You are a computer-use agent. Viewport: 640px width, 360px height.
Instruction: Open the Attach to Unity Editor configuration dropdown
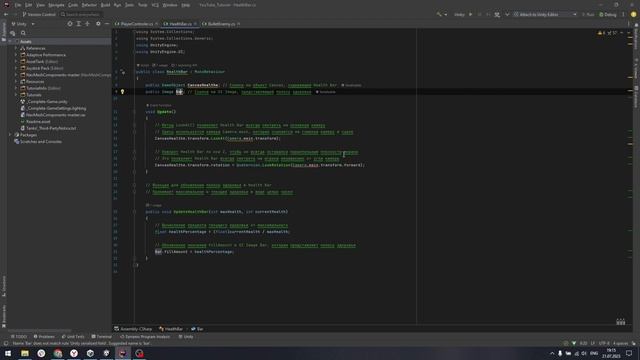click(x=545, y=14)
